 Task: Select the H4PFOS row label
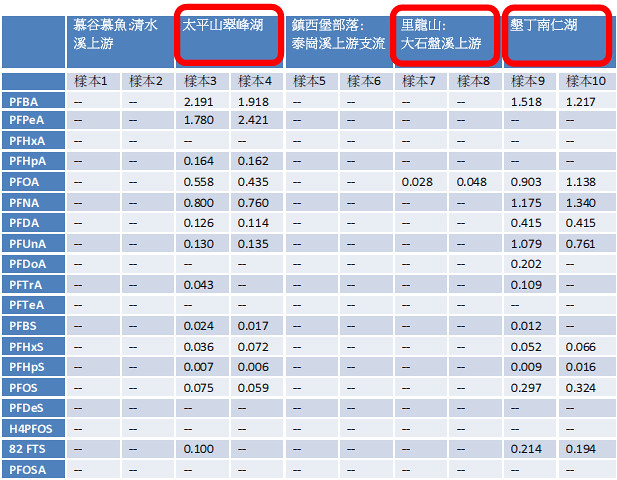point(33,428)
